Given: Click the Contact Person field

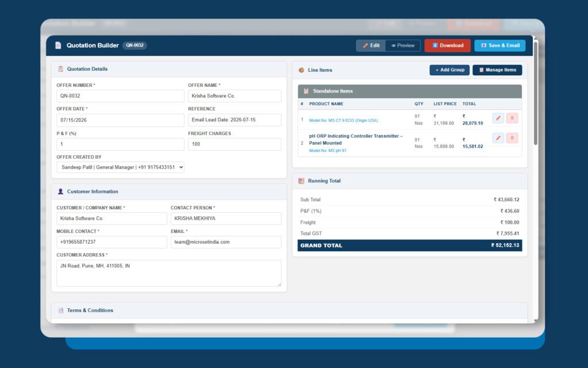Looking at the screenshot, I should [226, 218].
